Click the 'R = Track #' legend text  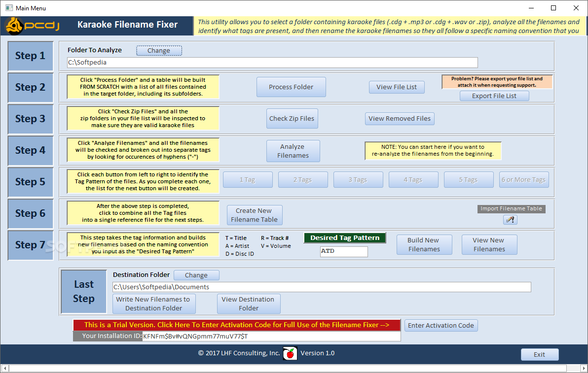coord(274,238)
